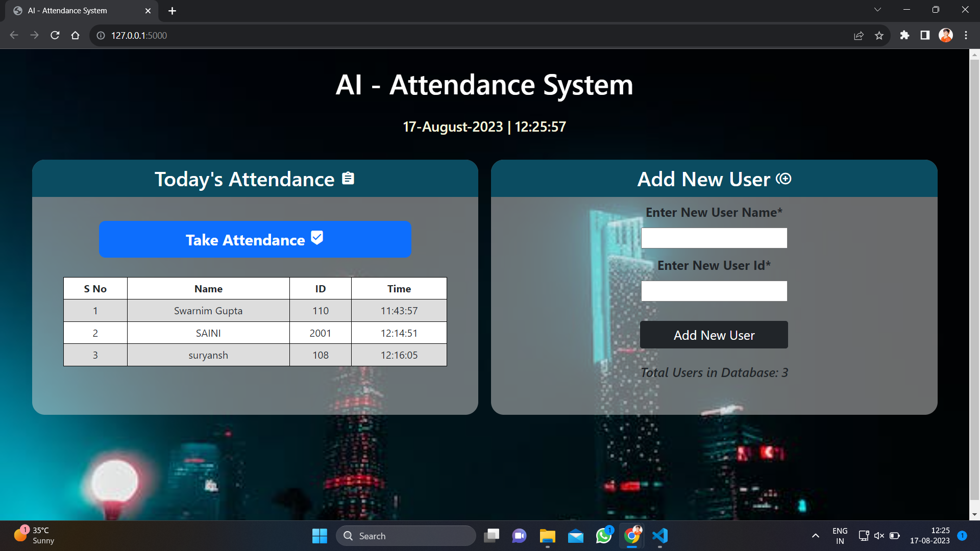Open VS Code from the taskbar
Viewport: 980px width, 551px height.
[x=660, y=536]
